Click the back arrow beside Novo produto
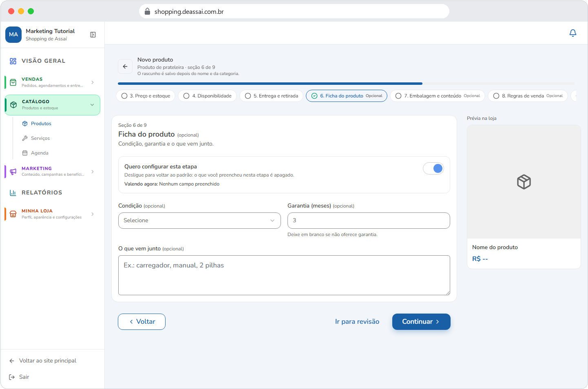This screenshot has width=588, height=389. click(x=125, y=66)
